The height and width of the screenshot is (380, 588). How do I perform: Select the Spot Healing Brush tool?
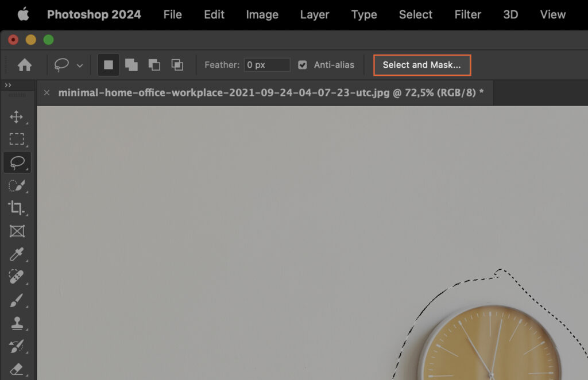point(17,277)
